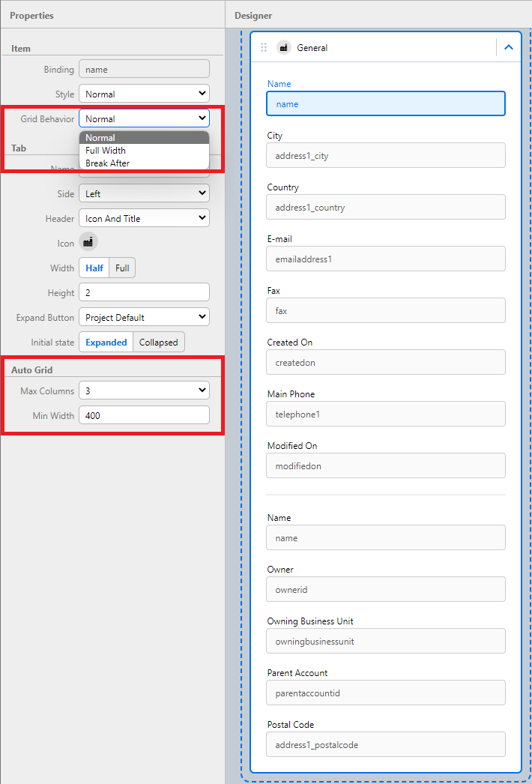Set tab Width to Full
The image size is (532, 784).
pyautogui.click(x=122, y=268)
